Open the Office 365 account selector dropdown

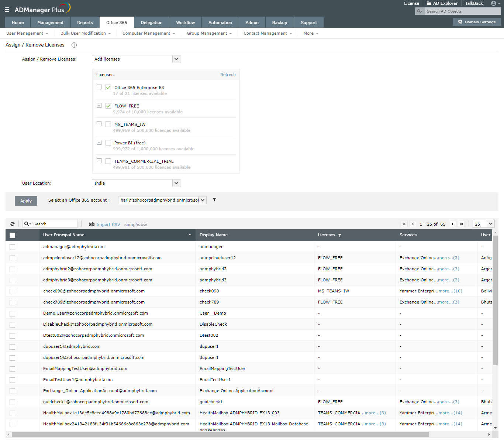(x=162, y=200)
